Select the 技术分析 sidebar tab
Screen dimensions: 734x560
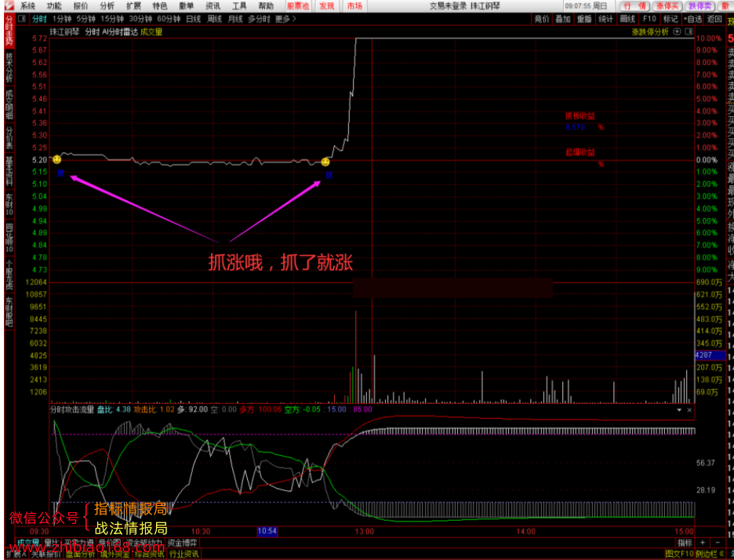click(x=9, y=67)
